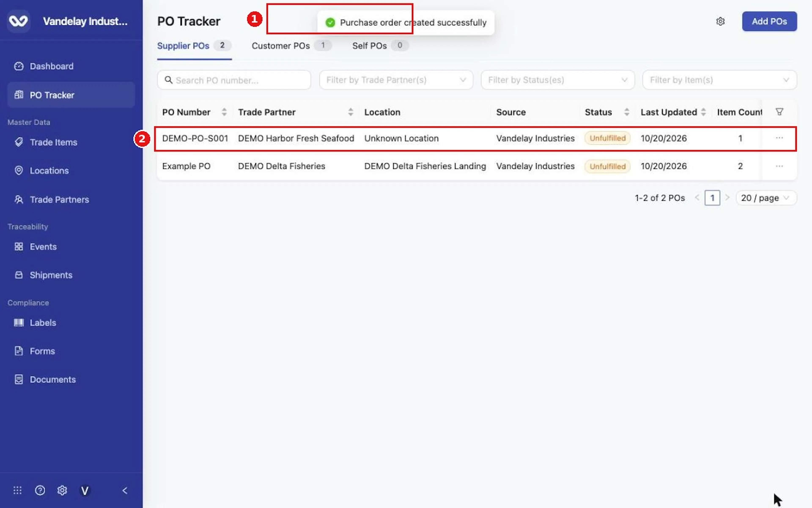The image size is (812, 508).
Task: Select PO Tracker in the sidebar
Action: click(x=71, y=95)
